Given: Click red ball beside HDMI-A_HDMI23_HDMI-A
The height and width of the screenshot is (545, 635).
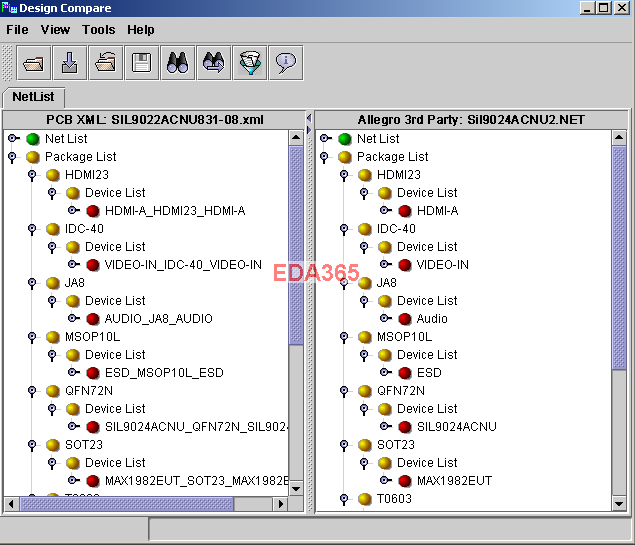Looking at the screenshot, I should (93, 211).
